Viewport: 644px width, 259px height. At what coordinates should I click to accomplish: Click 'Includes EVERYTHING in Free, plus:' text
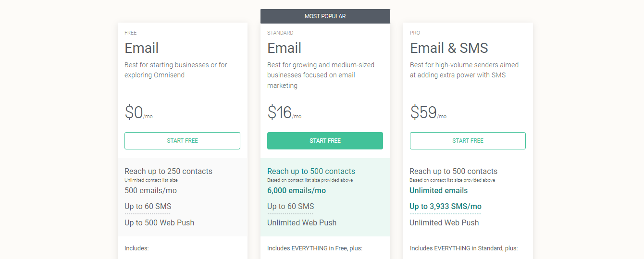[314, 248]
